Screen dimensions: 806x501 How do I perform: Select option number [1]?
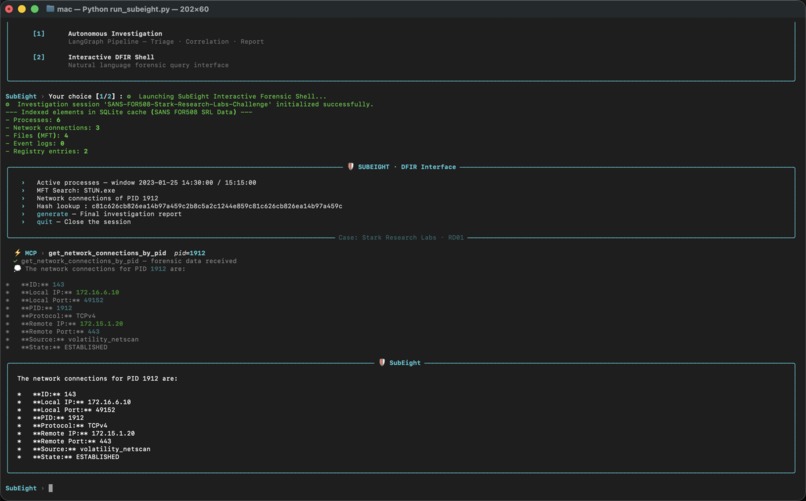[39, 33]
